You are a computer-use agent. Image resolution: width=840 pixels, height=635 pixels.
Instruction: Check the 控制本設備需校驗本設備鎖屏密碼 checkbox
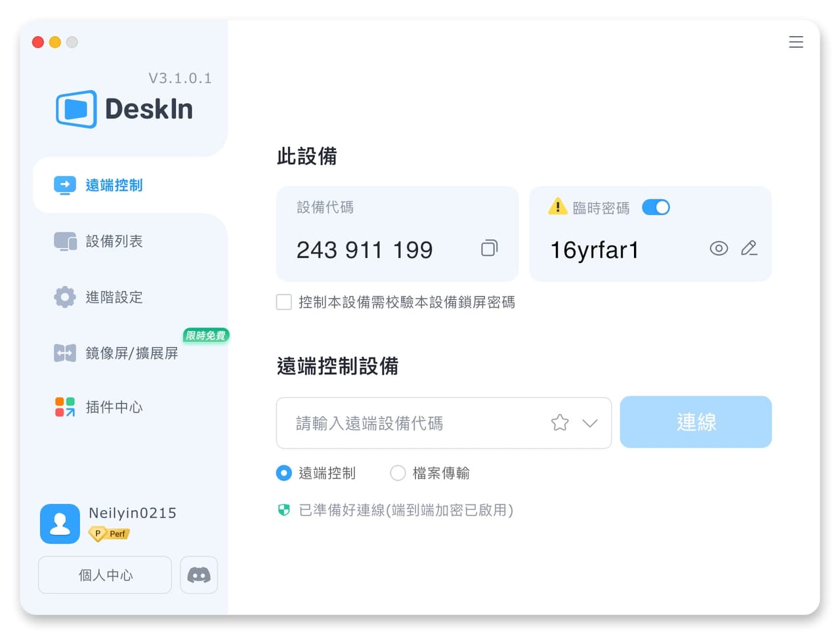pos(284,302)
